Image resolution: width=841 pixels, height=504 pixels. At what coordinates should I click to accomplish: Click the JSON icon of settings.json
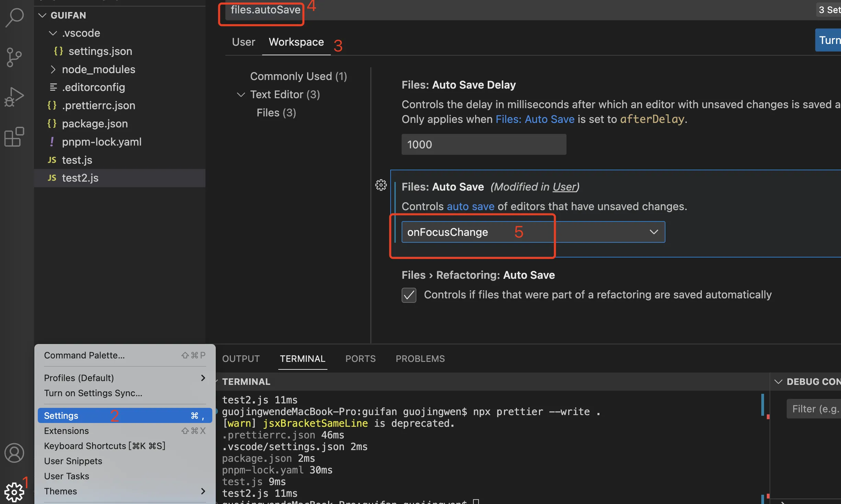pyautogui.click(x=58, y=51)
